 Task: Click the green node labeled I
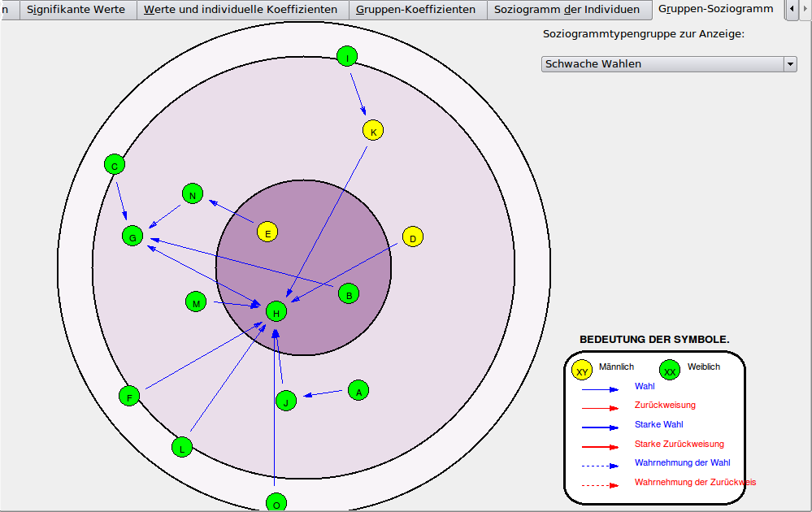[347, 56]
